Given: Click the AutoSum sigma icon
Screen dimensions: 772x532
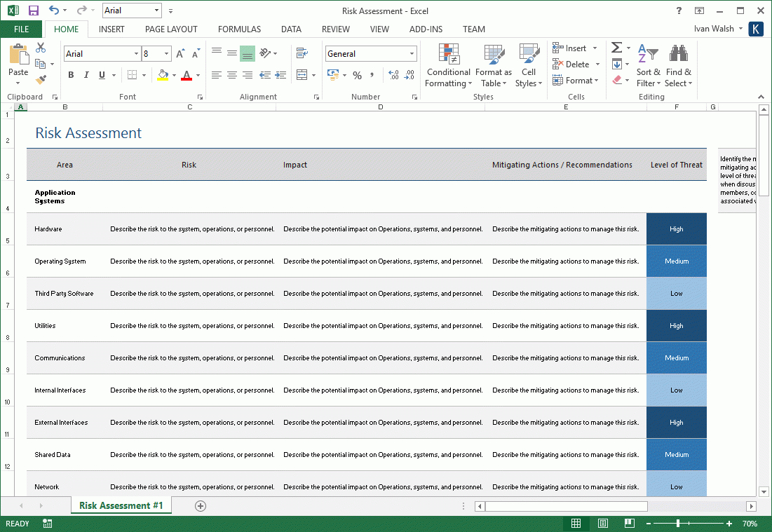Looking at the screenshot, I should point(616,48).
